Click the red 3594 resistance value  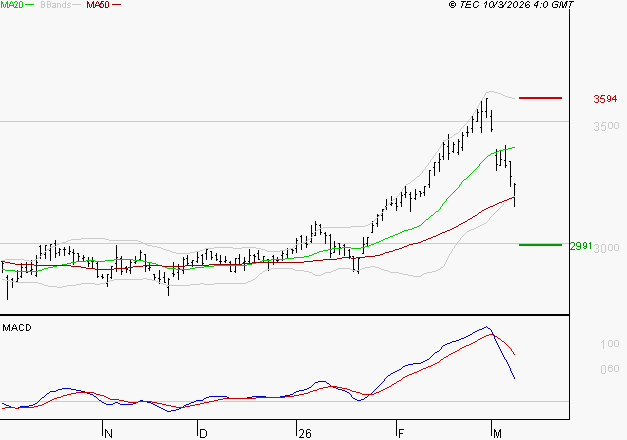605,99
